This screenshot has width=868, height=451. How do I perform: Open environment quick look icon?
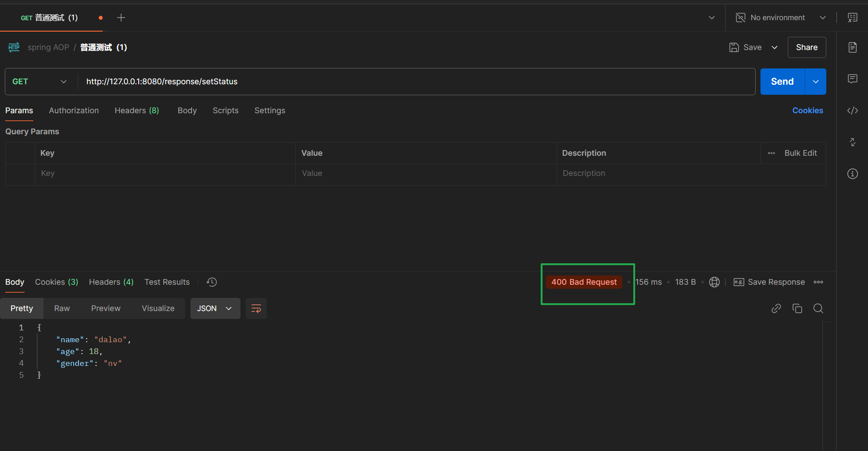coord(852,18)
